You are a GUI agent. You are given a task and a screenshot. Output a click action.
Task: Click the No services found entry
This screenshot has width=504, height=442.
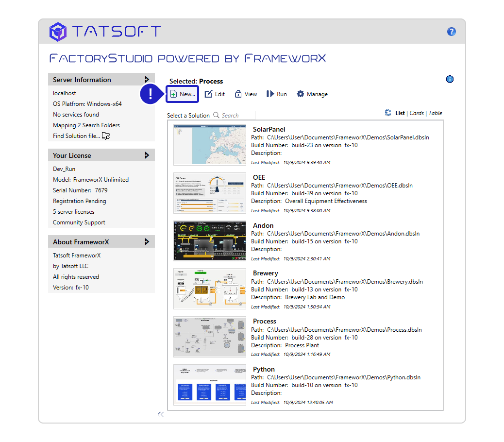(76, 115)
